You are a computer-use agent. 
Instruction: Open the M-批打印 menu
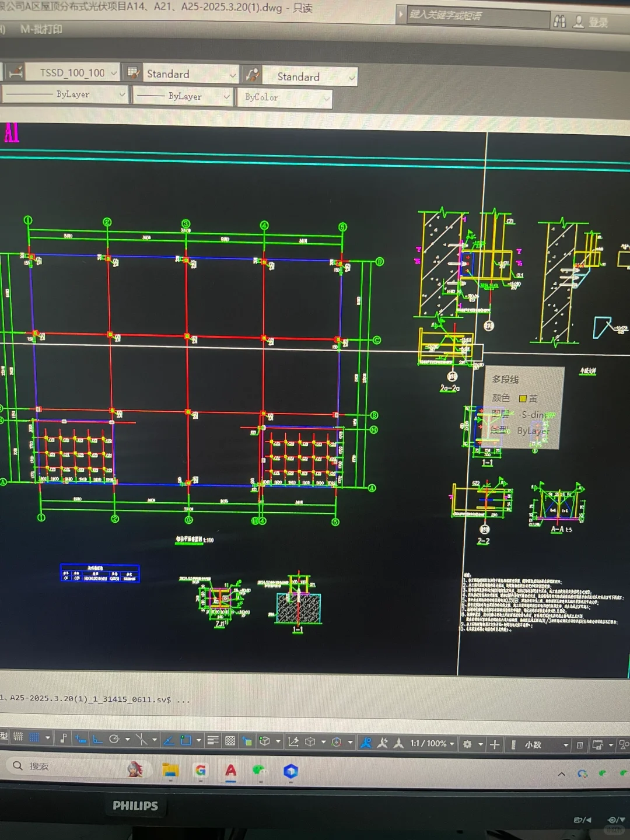41,29
